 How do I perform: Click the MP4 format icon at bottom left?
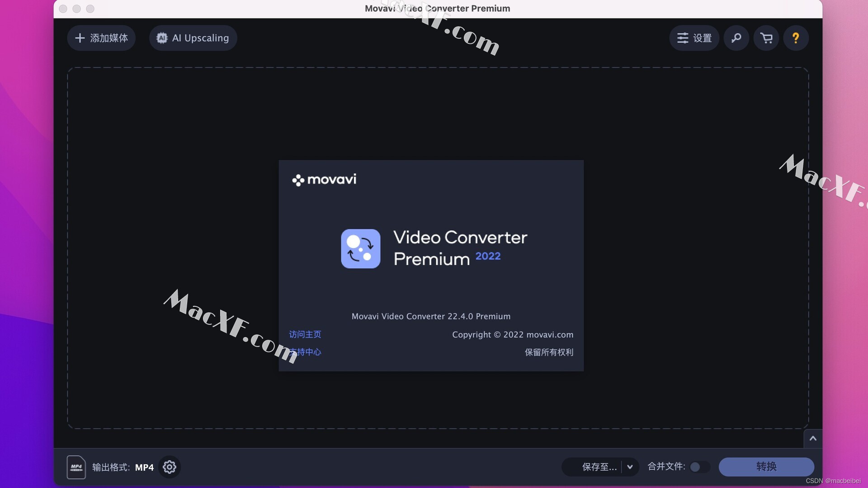pyautogui.click(x=76, y=467)
